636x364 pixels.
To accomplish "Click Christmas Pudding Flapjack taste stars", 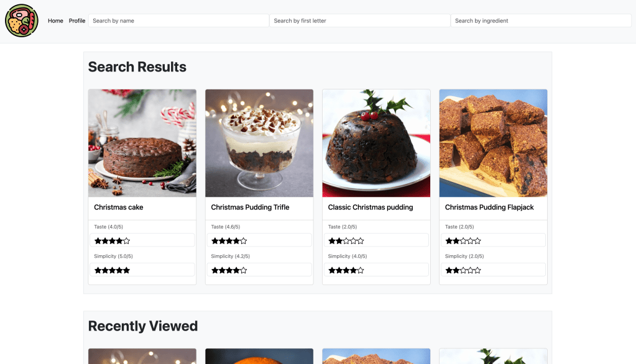I will point(463,241).
